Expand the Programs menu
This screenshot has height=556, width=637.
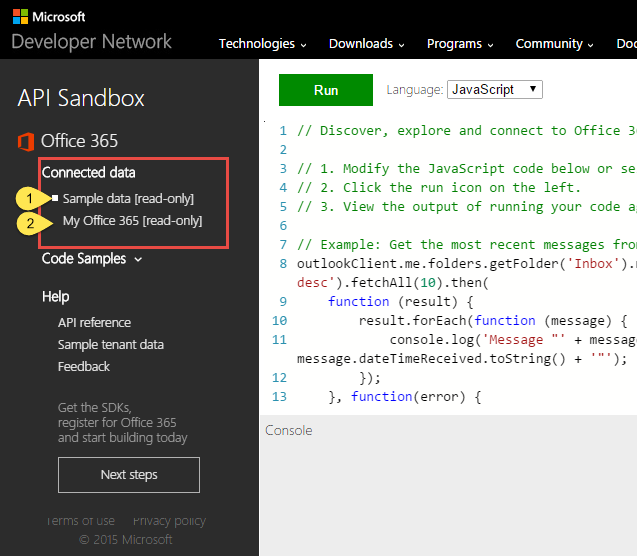tap(460, 44)
